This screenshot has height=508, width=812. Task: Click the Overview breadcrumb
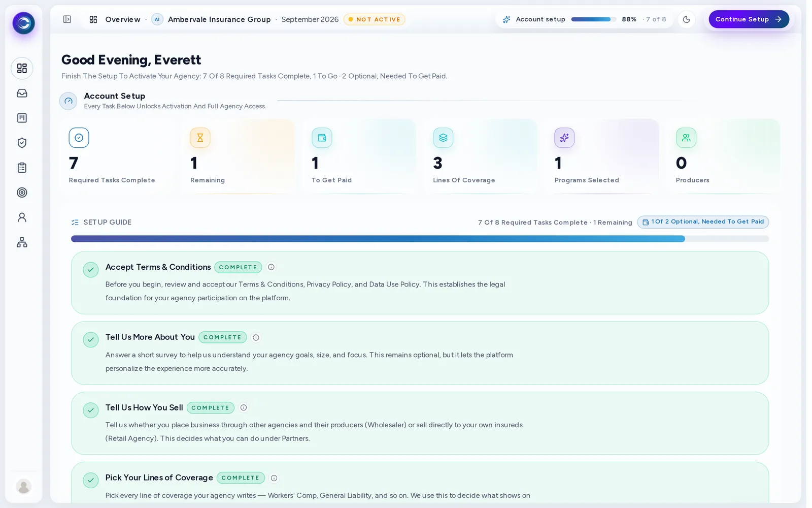(x=115, y=19)
